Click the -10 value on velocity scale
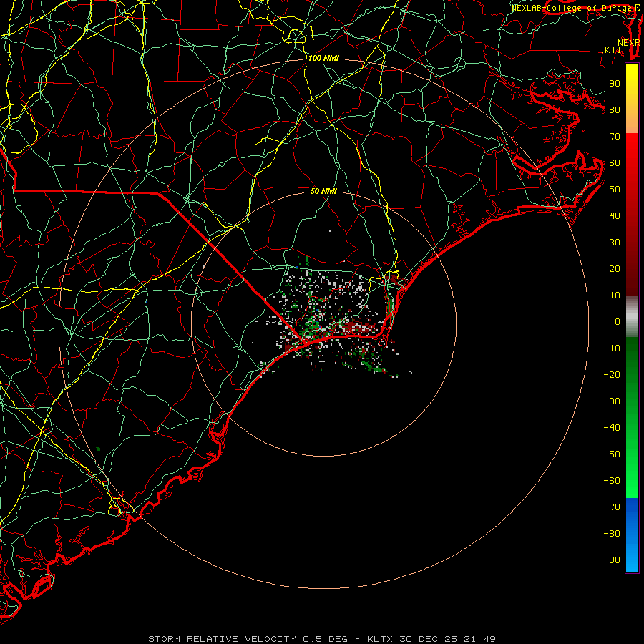Viewport: 644px width, 644px height. coord(612,348)
